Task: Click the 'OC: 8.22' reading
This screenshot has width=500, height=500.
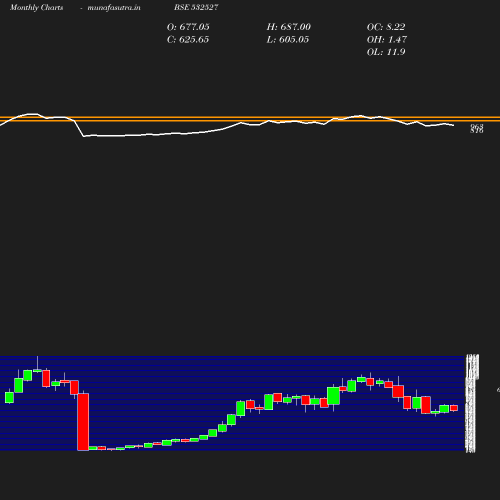Action: [386, 27]
